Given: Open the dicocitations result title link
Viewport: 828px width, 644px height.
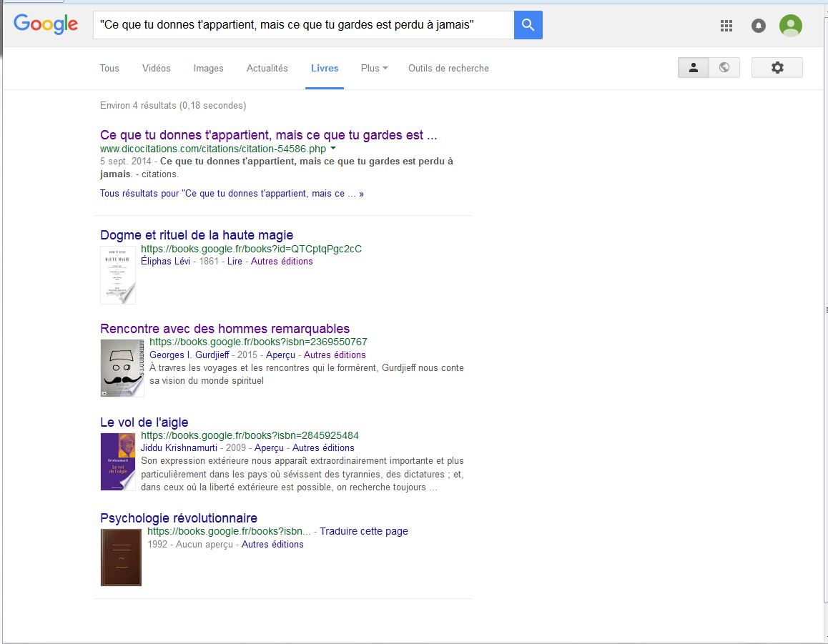Looking at the screenshot, I should (x=269, y=135).
